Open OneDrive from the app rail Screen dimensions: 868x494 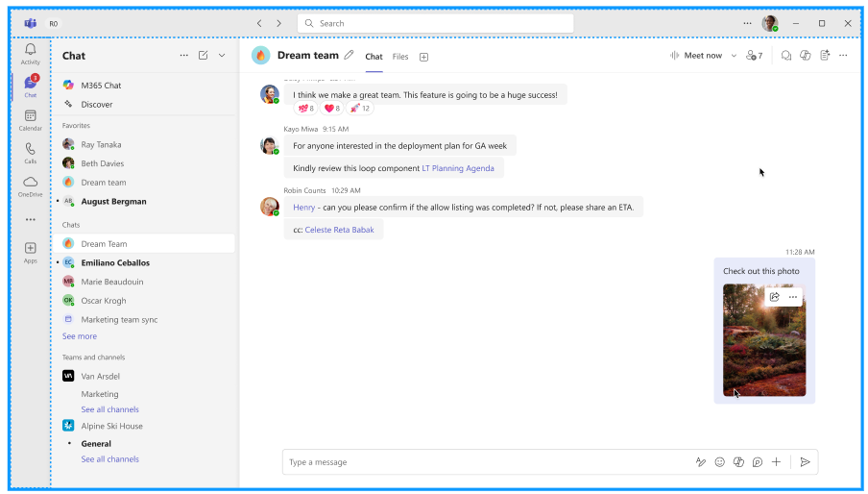point(31,186)
